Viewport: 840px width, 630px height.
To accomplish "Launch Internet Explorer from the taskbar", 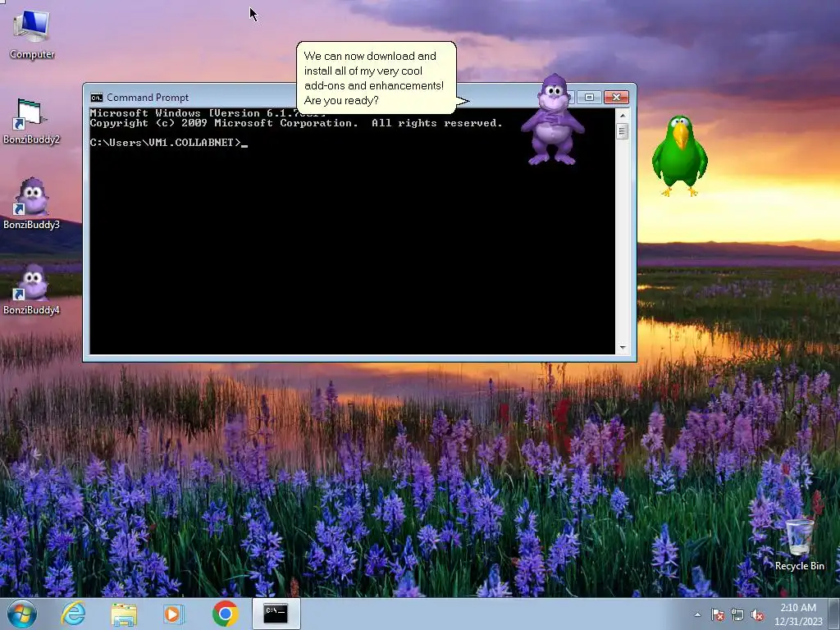I will [x=73, y=614].
